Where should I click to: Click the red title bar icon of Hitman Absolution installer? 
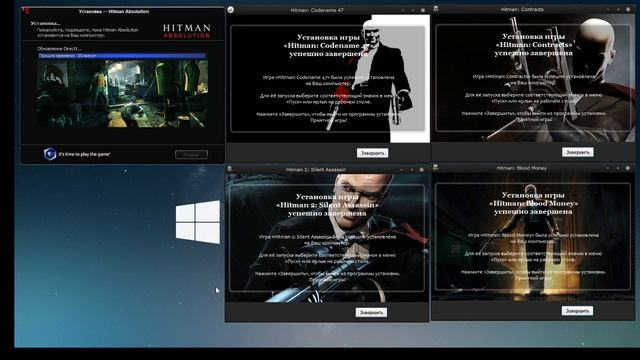click(26, 11)
